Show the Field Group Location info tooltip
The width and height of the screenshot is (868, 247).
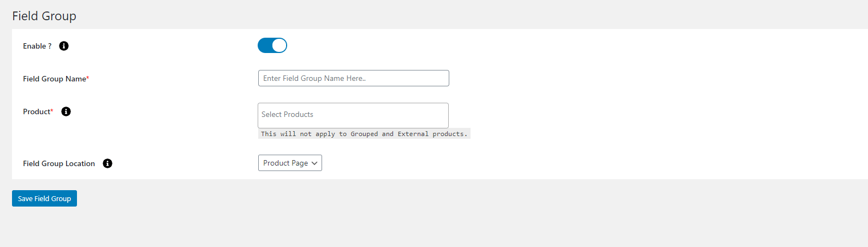[108, 163]
